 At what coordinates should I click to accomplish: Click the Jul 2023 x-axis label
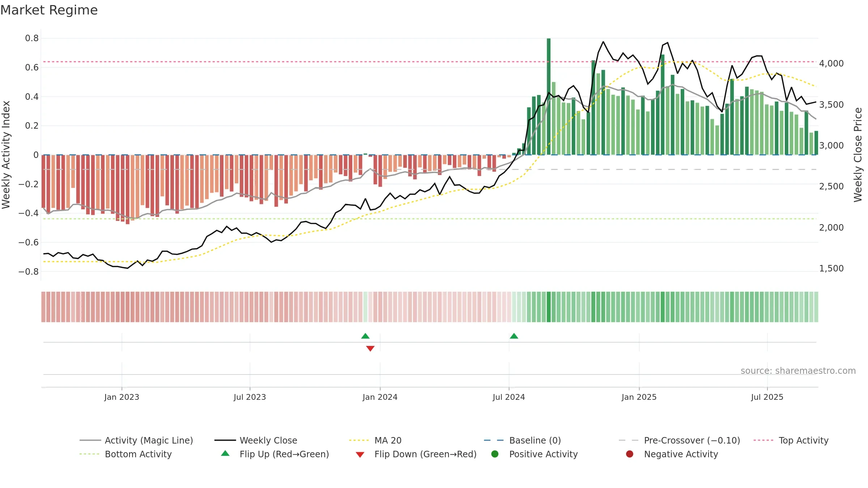pos(250,397)
